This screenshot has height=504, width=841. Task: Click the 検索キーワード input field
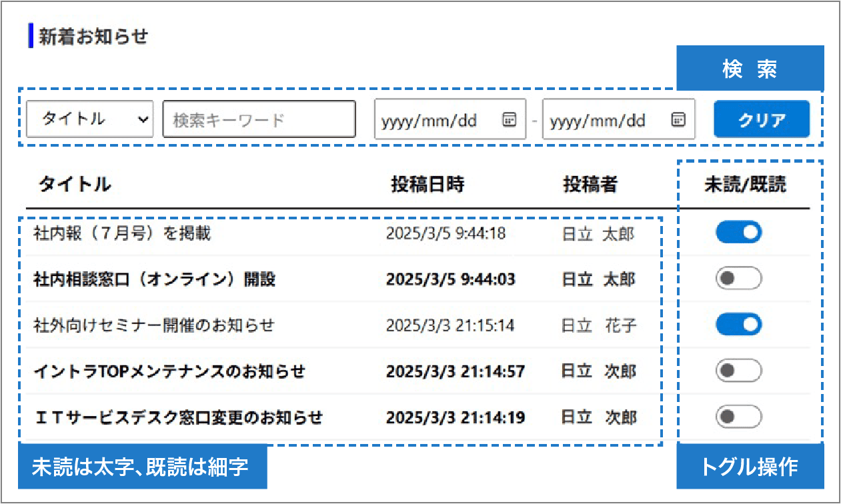point(258,119)
